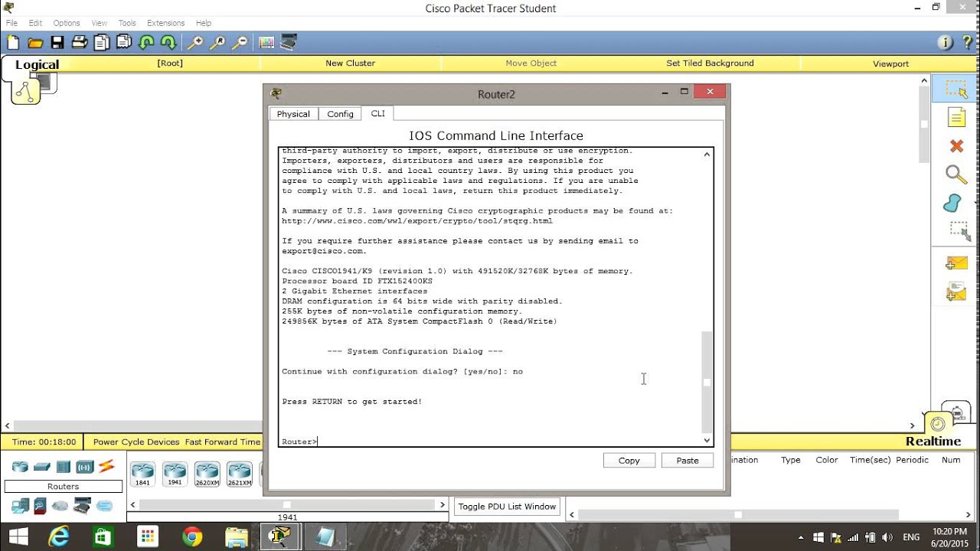The width and height of the screenshot is (980, 551).
Task: Click New Cluster in the yellow bar
Action: (350, 64)
